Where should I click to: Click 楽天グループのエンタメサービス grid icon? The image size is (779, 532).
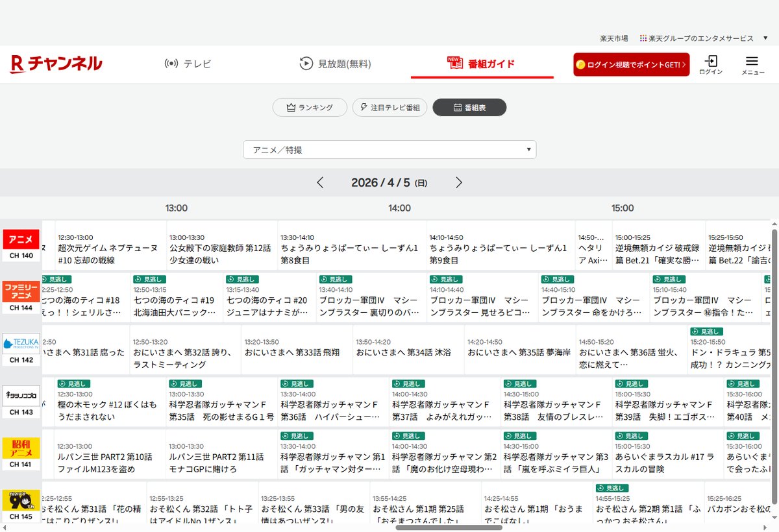click(643, 38)
